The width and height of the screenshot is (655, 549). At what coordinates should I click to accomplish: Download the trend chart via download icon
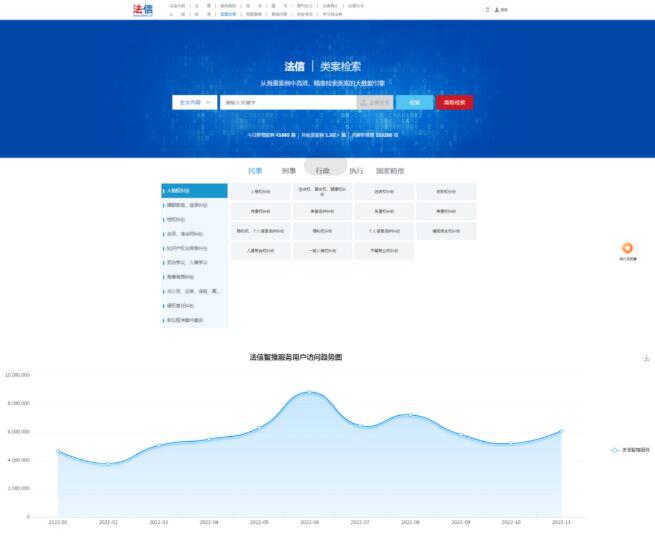coord(646,358)
